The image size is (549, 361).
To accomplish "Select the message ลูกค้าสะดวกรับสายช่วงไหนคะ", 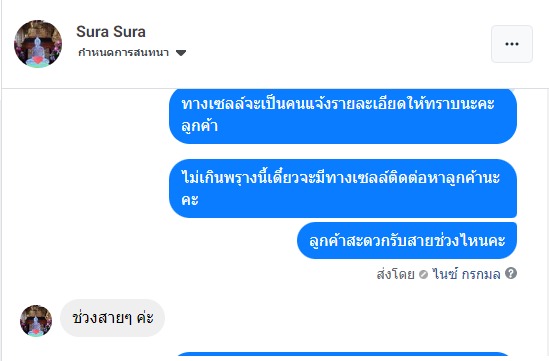I will 407,241.
